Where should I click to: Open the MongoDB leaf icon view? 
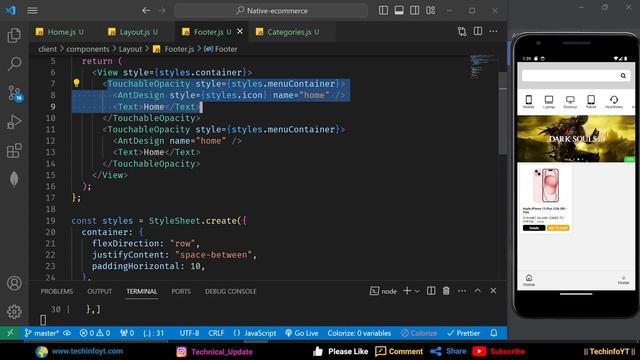click(x=14, y=179)
